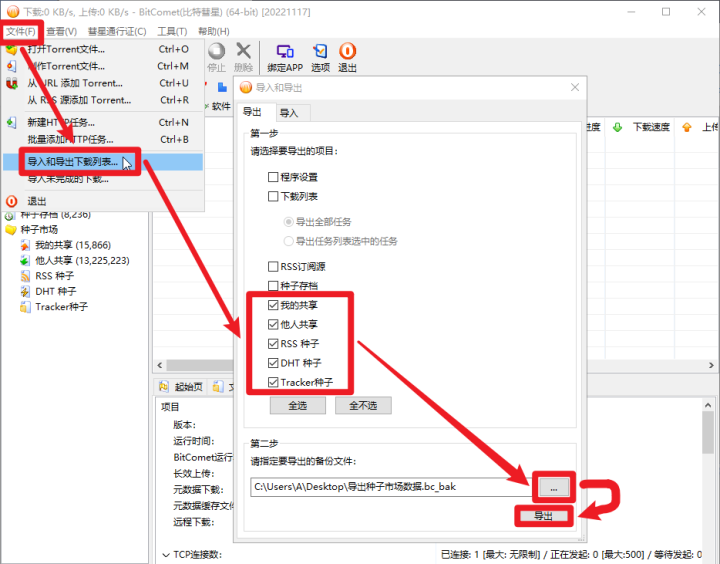Click the magnet icon for URL Torrent
The image size is (720, 564).
coord(11,83)
